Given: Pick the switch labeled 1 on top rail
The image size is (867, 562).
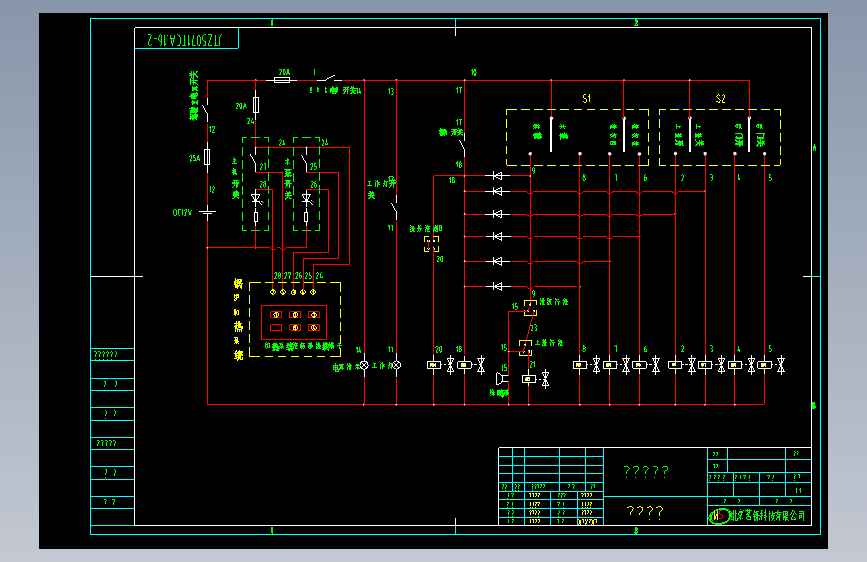Looking at the screenshot, I should [x=330, y=78].
